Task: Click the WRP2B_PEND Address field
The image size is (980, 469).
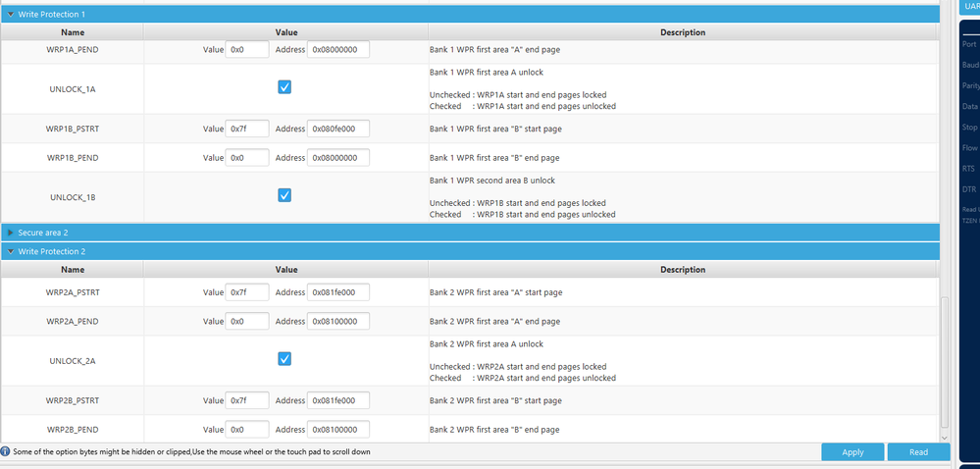Action: 338,430
